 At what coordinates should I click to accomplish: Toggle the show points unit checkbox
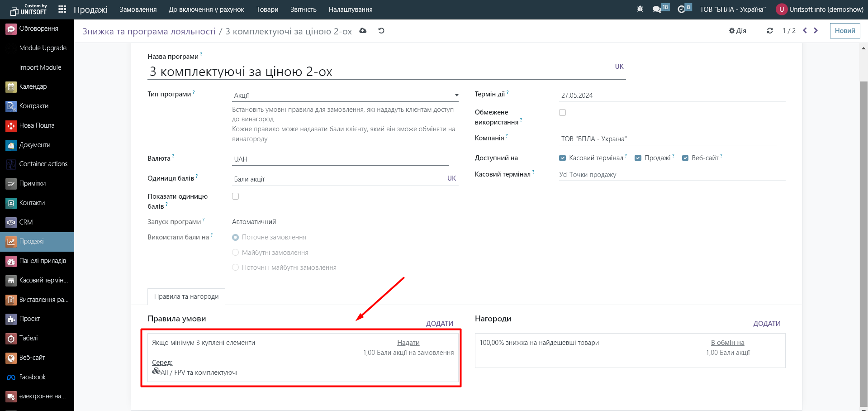(x=235, y=196)
